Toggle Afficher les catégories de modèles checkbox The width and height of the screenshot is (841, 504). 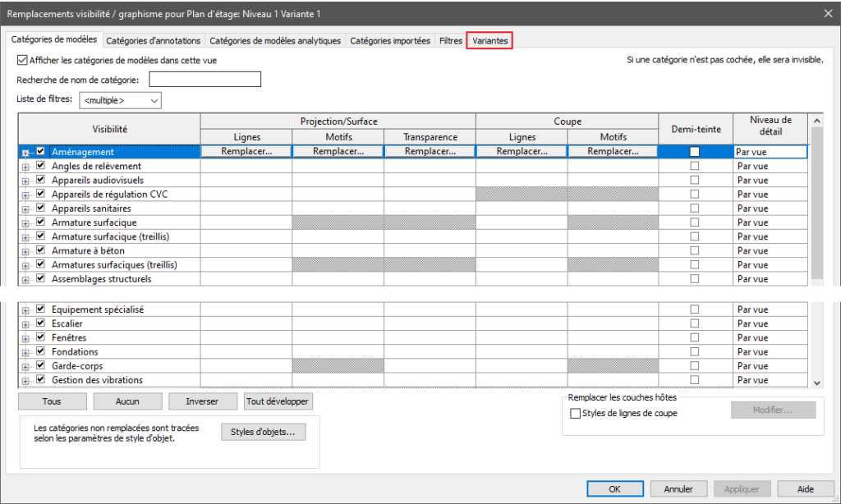(x=22, y=60)
